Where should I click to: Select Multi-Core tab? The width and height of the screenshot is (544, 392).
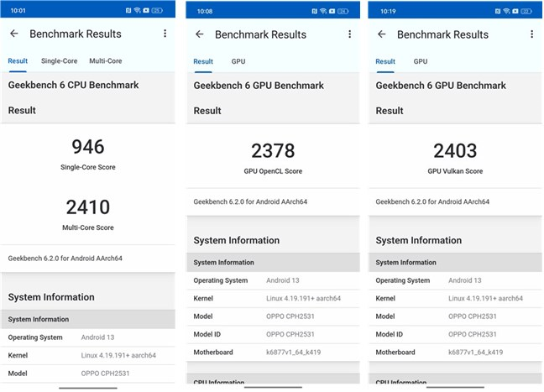tap(106, 60)
